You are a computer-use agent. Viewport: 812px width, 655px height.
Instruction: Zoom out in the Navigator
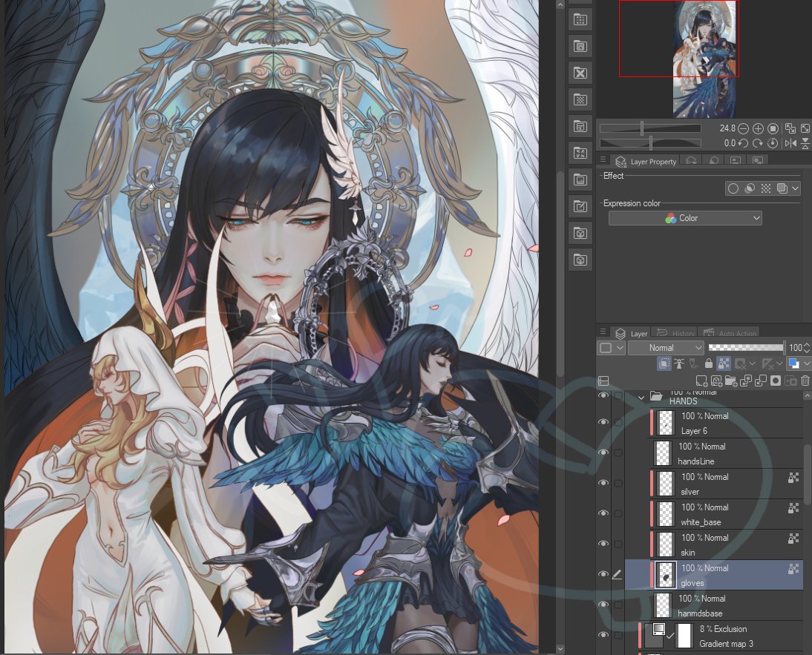743,128
